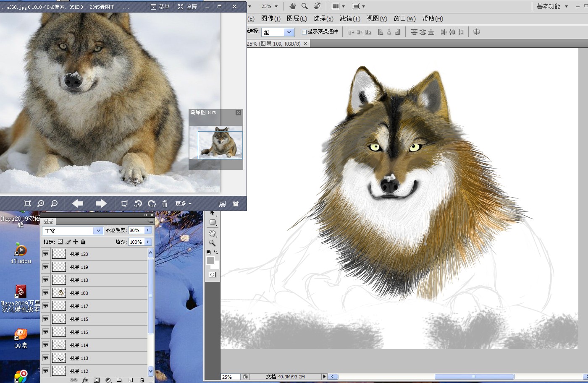Expand the 组 auto-select dropdown
588x383 pixels.
289,32
